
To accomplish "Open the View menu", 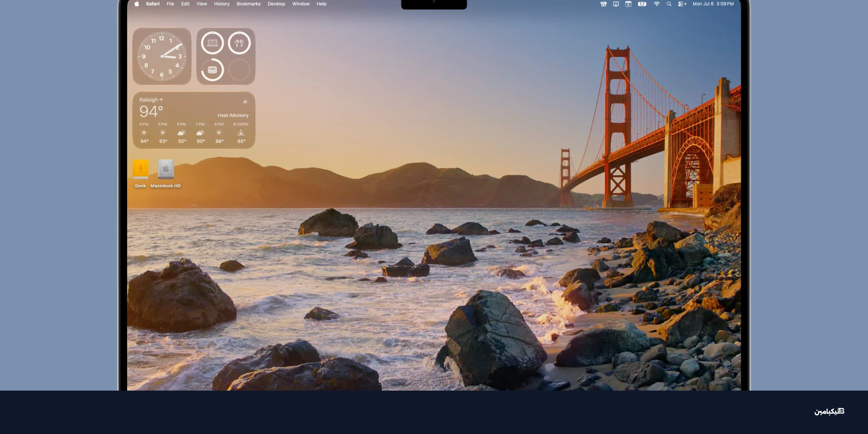I will click(201, 4).
